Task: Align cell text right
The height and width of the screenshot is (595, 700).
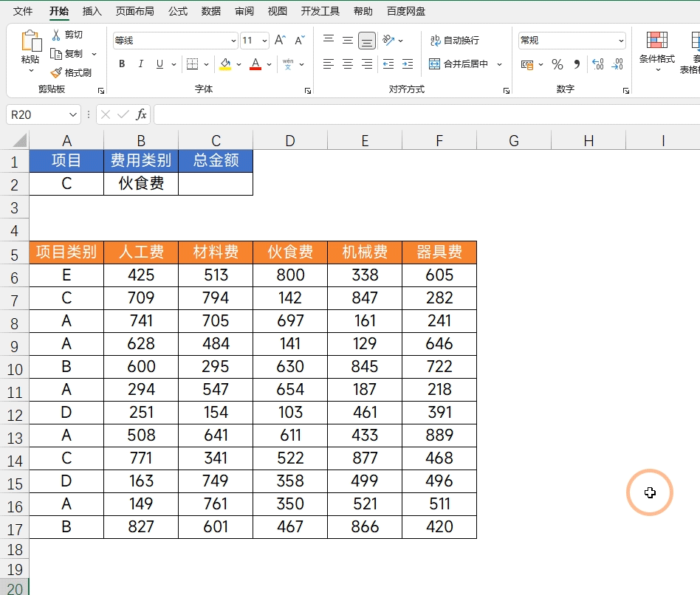Action: pos(367,63)
